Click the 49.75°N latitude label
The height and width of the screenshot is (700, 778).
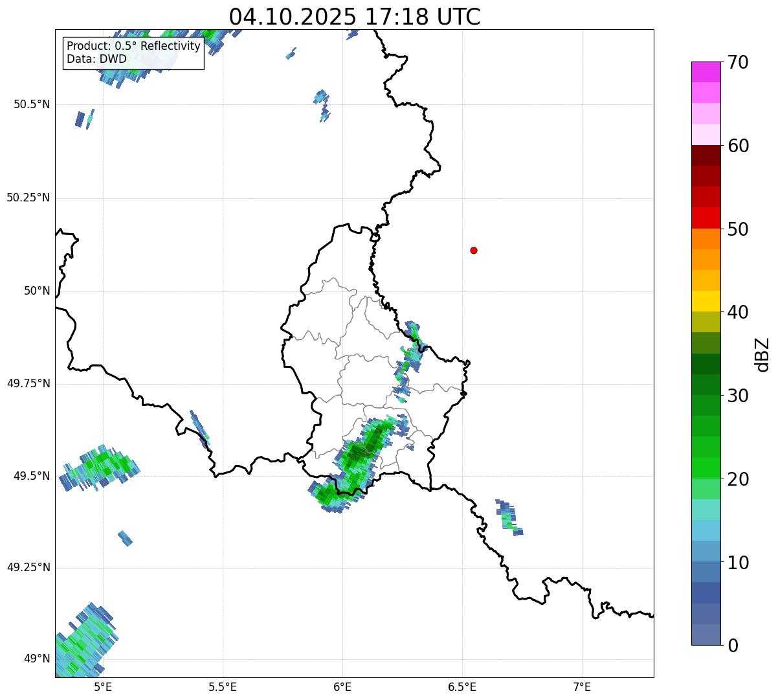[x=28, y=383]
